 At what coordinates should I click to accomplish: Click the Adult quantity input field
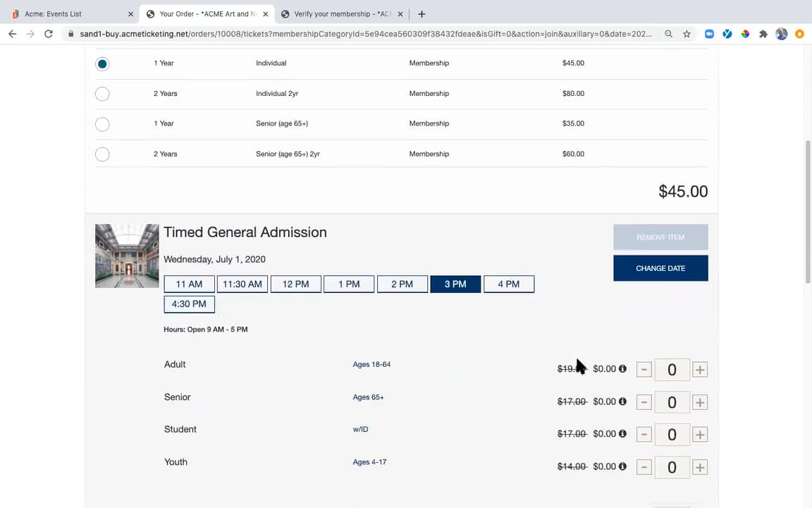coord(672,370)
